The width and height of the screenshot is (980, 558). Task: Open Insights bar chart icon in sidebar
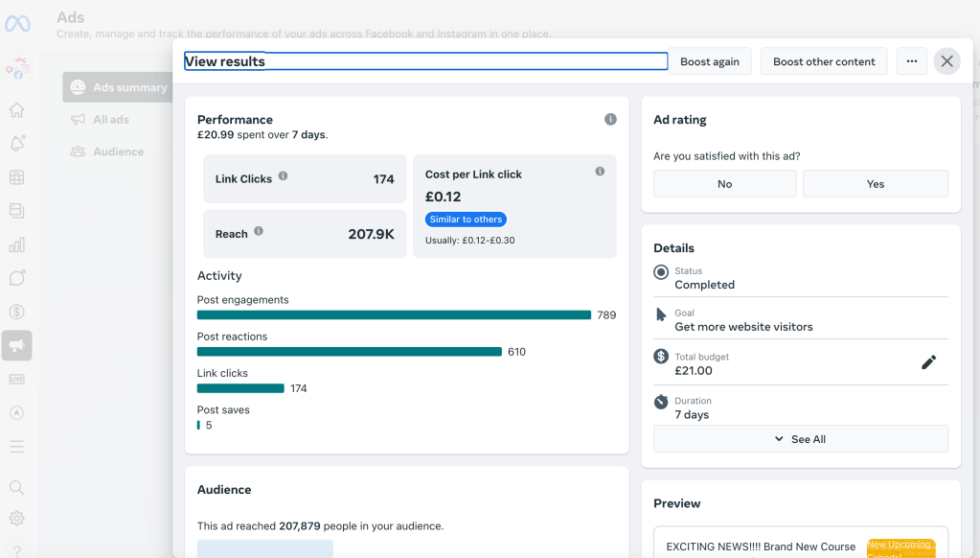pyautogui.click(x=16, y=244)
